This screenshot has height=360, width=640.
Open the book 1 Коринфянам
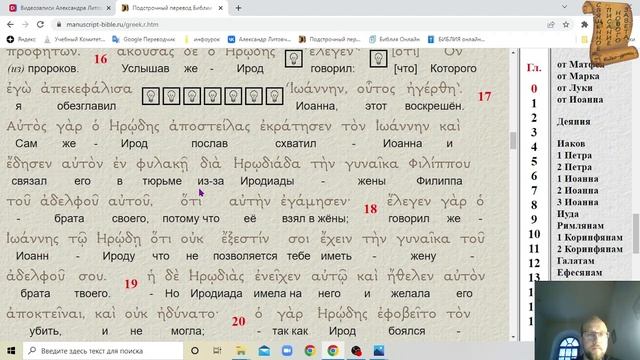[590, 238]
